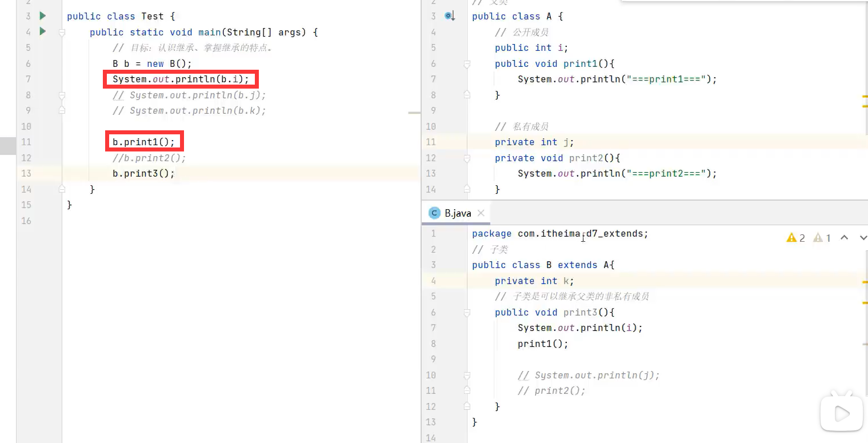This screenshot has height=443, width=868.
Task: Click comment '// 公开成员' in A
Action: (522, 32)
